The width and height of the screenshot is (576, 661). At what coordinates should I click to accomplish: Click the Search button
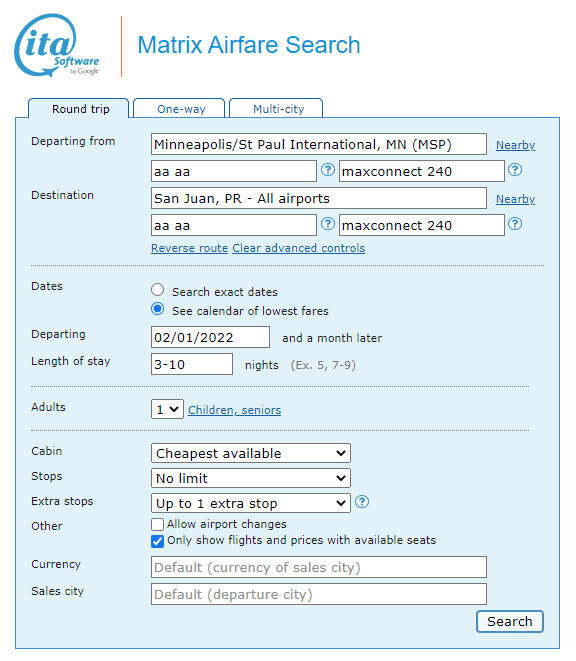click(x=510, y=621)
